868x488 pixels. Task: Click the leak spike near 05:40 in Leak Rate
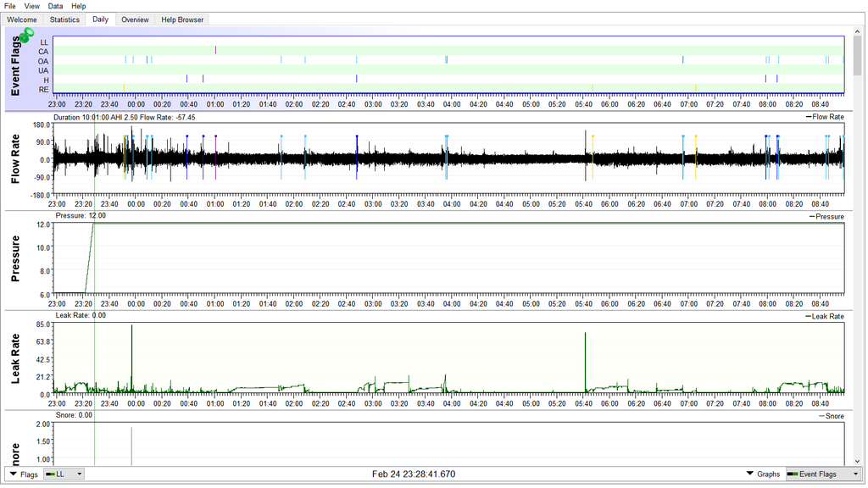click(x=585, y=363)
